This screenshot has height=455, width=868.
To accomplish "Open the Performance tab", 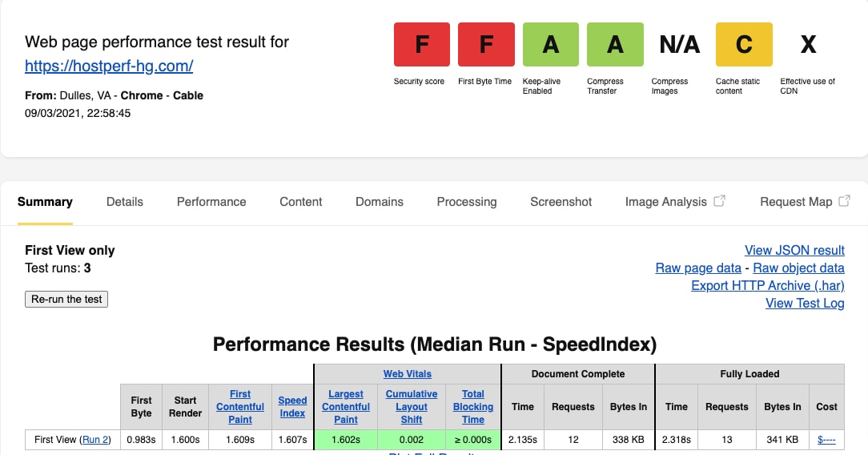I will pyautogui.click(x=211, y=202).
